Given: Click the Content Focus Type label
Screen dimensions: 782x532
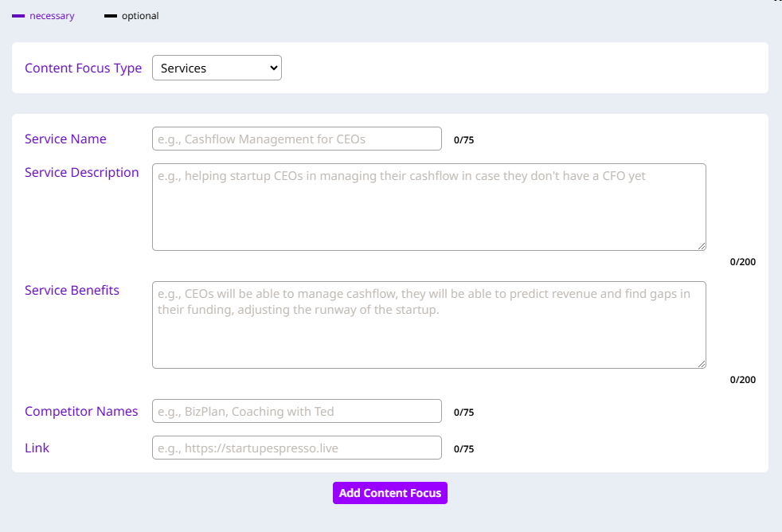Looking at the screenshot, I should click(83, 68).
